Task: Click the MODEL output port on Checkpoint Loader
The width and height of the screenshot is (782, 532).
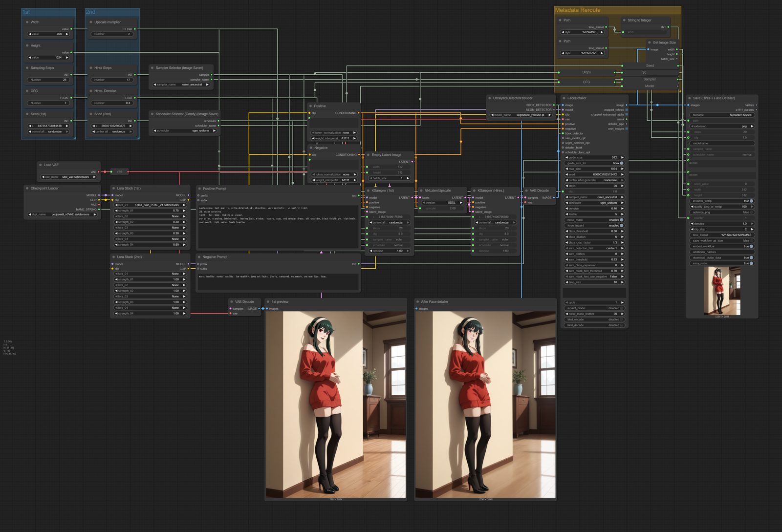Action: pyautogui.click(x=99, y=195)
